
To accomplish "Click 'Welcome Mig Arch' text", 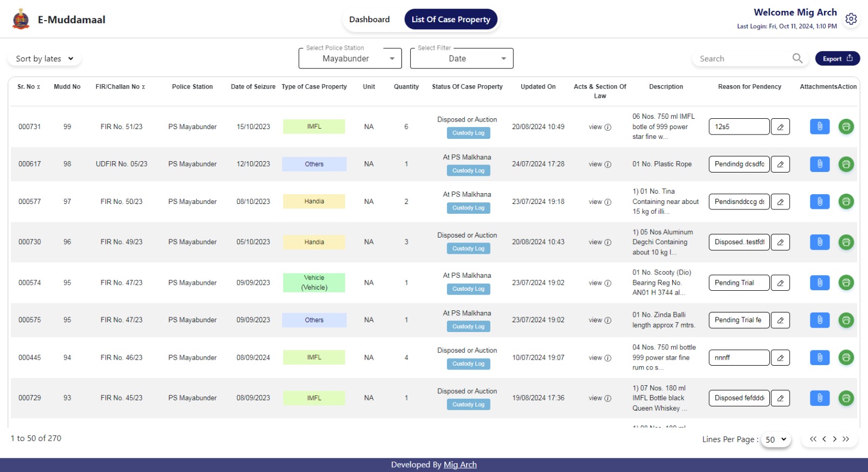I will [795, 12].
